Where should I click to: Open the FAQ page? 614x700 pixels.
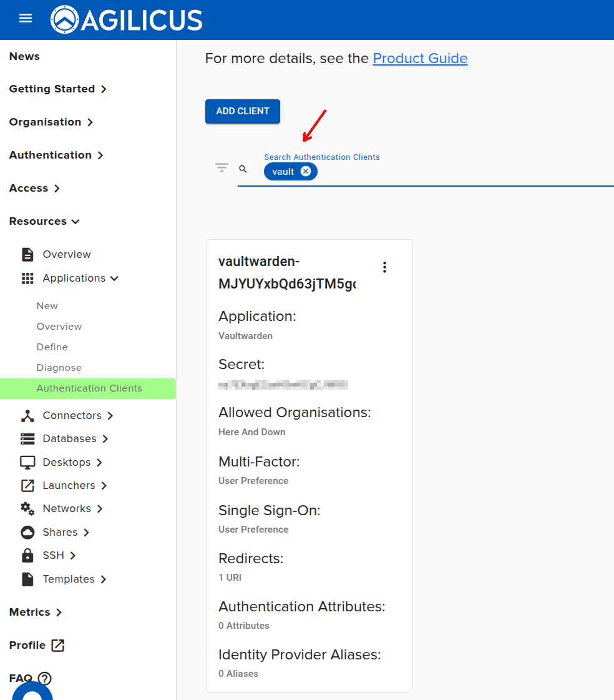tap(21, 678)
